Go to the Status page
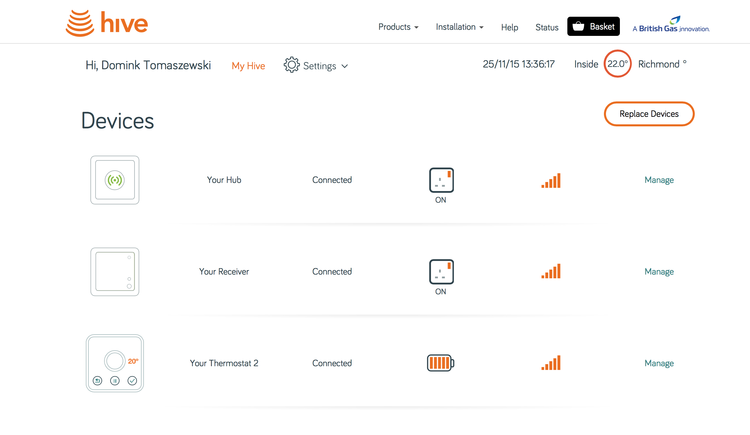 pyautogui.click(x=546, y=27)
